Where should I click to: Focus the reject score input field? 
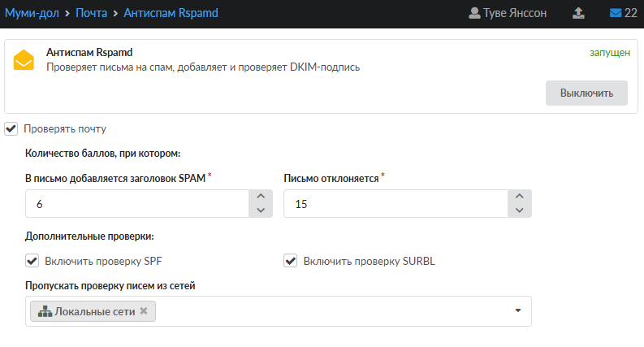point(394,204)
